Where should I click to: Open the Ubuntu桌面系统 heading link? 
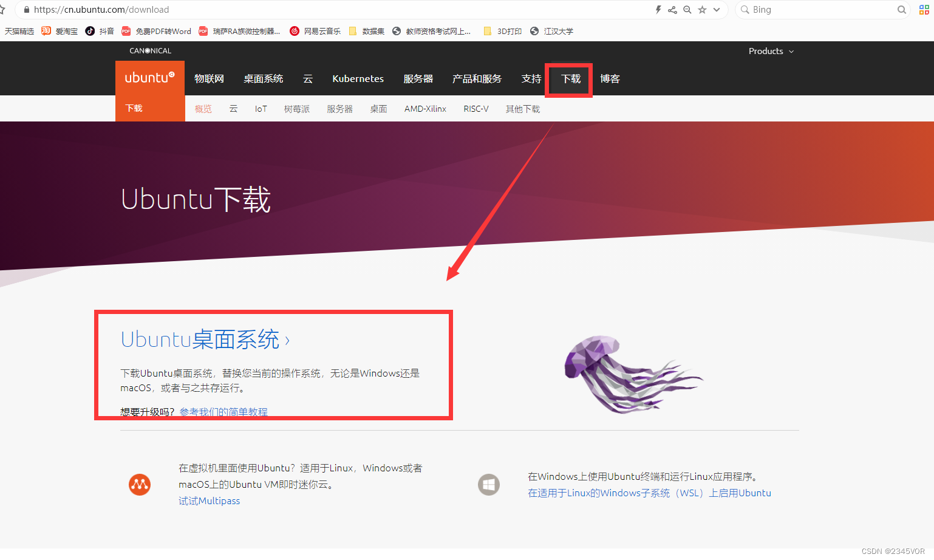click(x=205, y=339)
